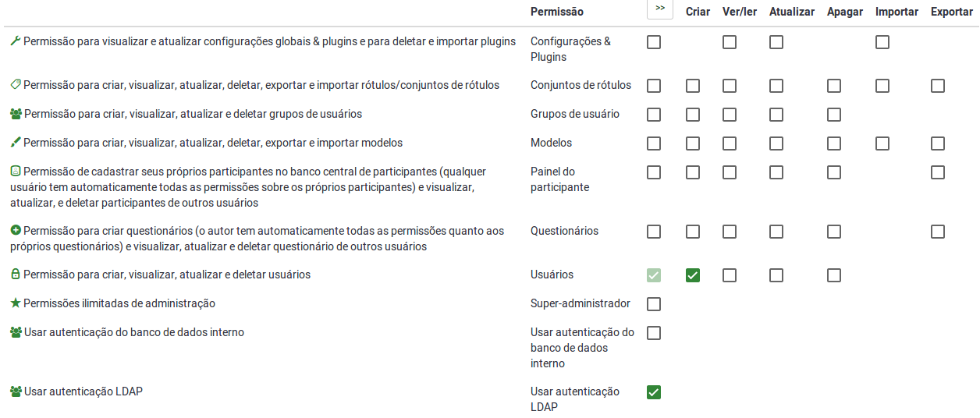Click the wrench icon for settings permission

click(x=16, y=41)
